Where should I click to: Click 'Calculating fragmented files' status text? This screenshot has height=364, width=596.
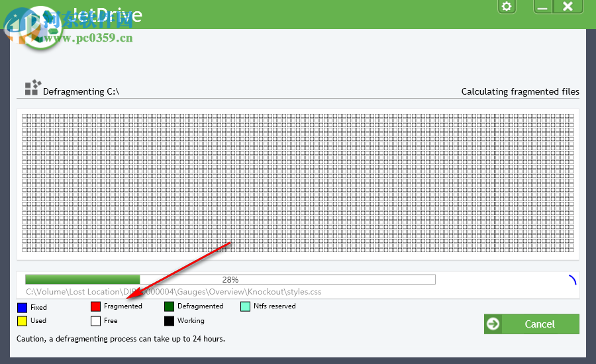coord(520,91)
